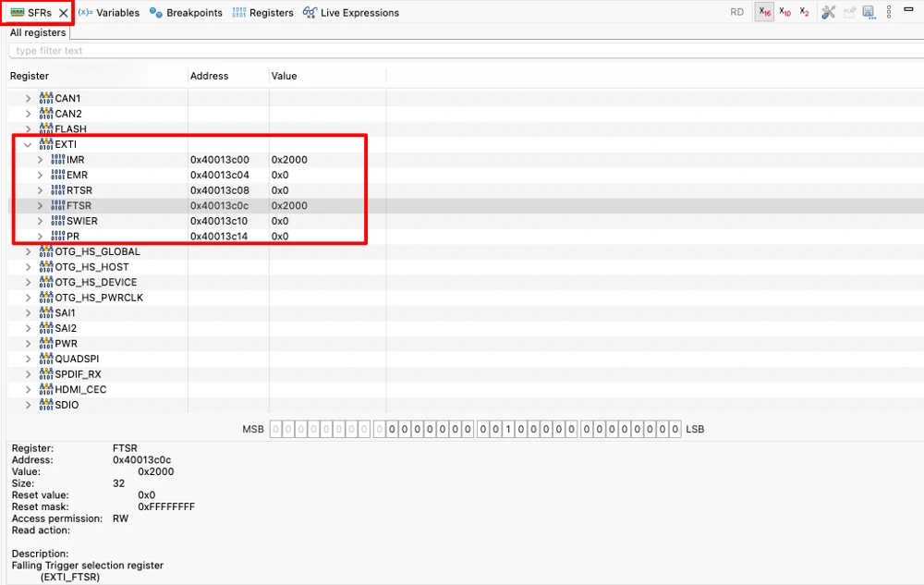Open the Live Expressions tab
Image resolution: width=924 pixels, height=585 pixels.
pyautogui.click(x=351, y=13)
